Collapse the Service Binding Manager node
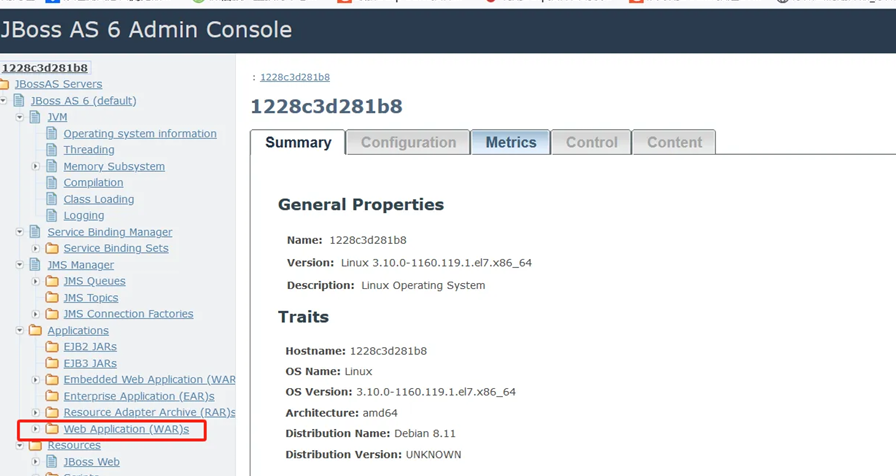Screen dimensions: 896x476 pos(19,232)
